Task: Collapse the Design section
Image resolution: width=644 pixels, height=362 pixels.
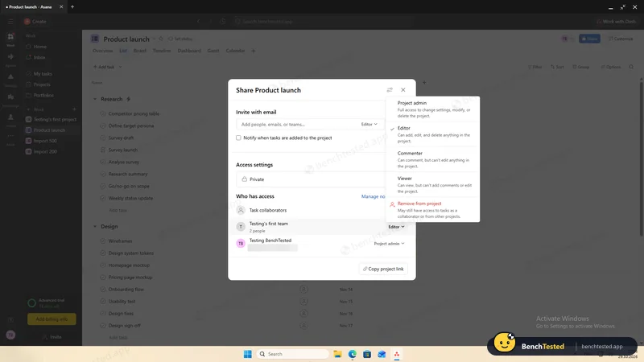Action: [95, 226]
